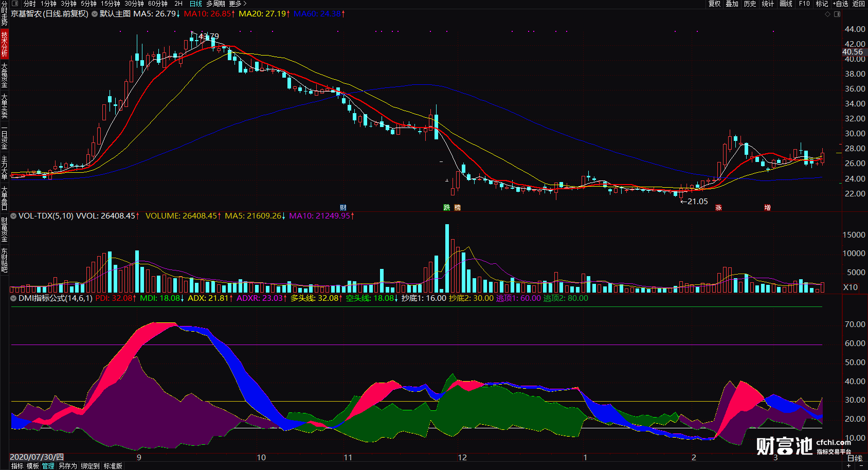Add stock via +自选 button
Viewport: 868px width, 470px height.
pos(841,4)
